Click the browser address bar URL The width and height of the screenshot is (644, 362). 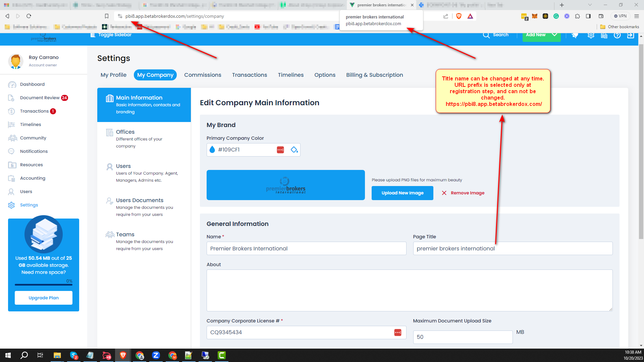click(175, 16)
